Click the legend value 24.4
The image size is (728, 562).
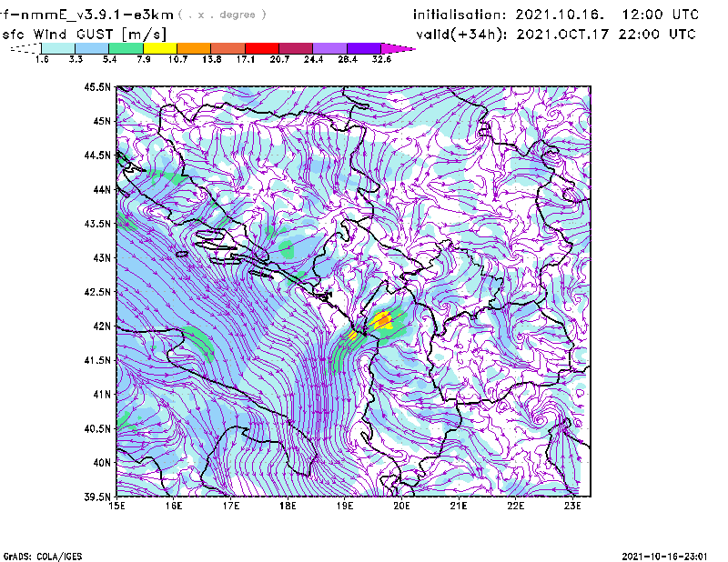coord(313,59)
